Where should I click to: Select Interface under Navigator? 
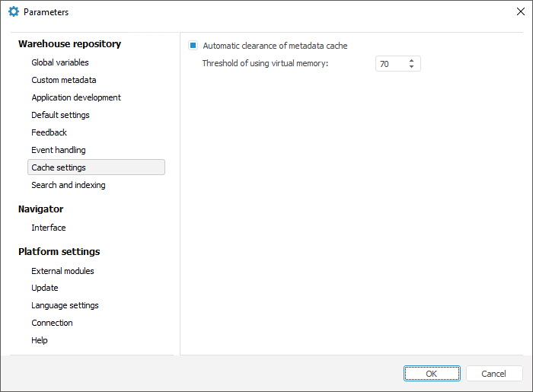click(x=49, y=228)
